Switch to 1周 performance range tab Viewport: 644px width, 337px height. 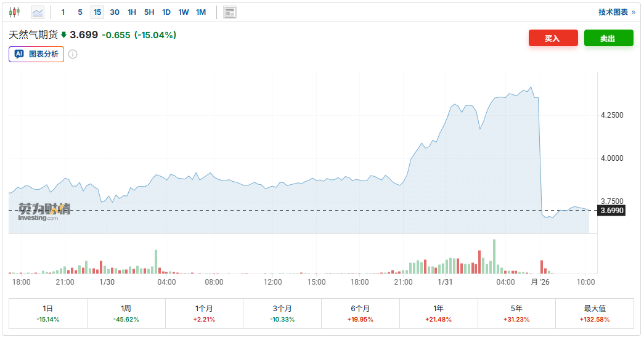[x=126, y=313]
